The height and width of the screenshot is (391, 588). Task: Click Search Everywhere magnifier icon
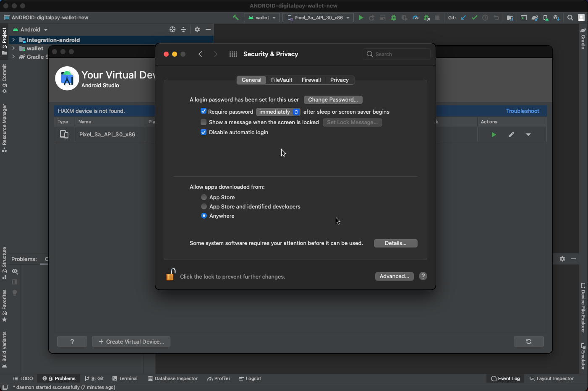[x=570, y=18]
